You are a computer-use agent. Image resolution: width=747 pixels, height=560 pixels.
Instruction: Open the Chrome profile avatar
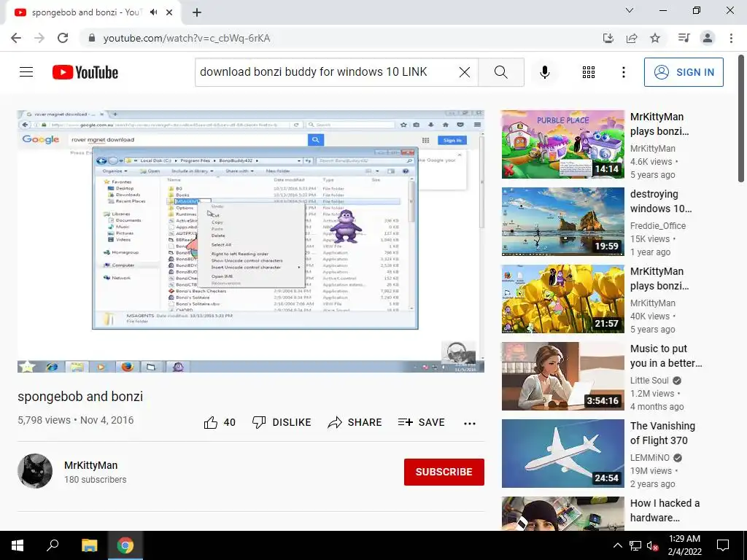708,38
